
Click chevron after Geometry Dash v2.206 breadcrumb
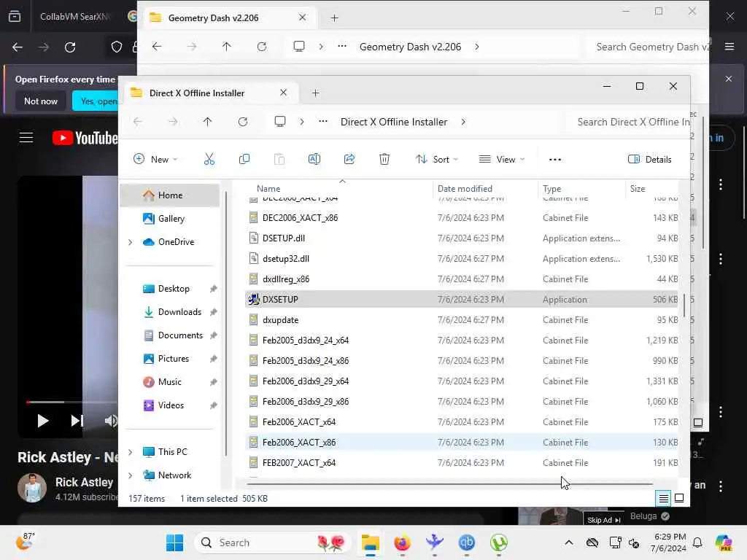477,47
